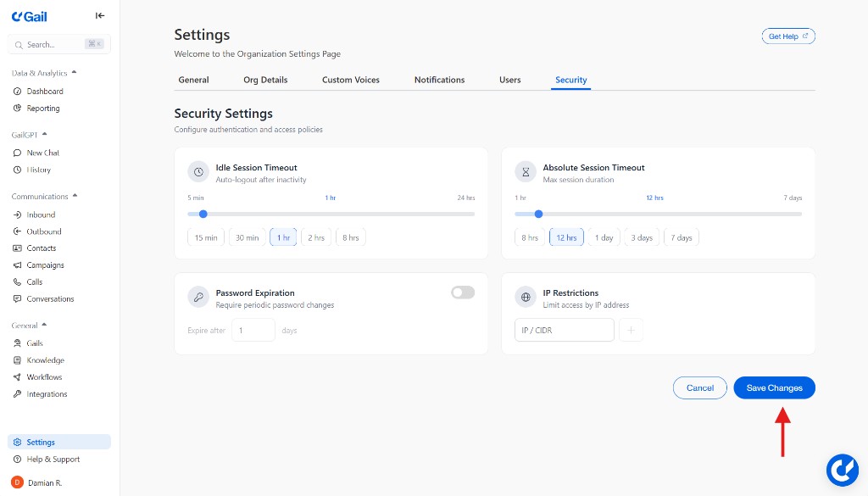
Task: Switch to the Notifications tab
Action: [x=439, y=80]
